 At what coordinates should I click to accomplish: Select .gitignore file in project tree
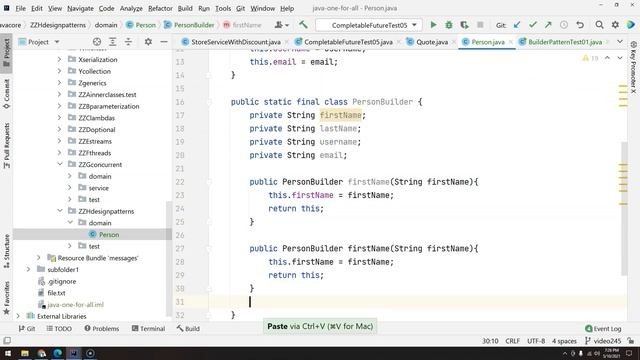62,281
